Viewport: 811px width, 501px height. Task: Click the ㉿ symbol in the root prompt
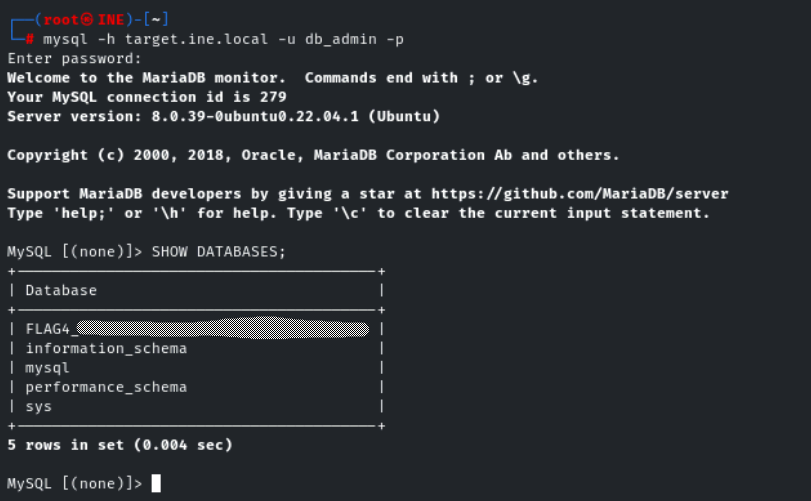tap(86, 19)
